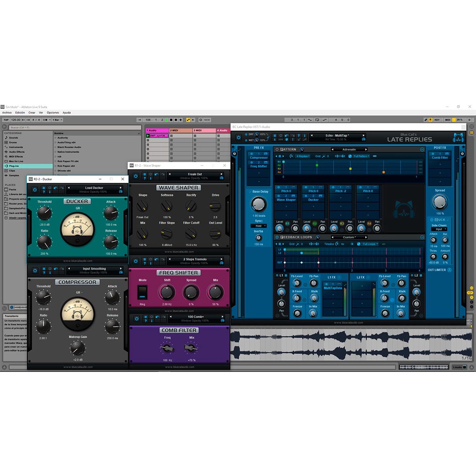Toggle the Comb Filter plugin power button

pyautogui.click(x=137, y=318)
